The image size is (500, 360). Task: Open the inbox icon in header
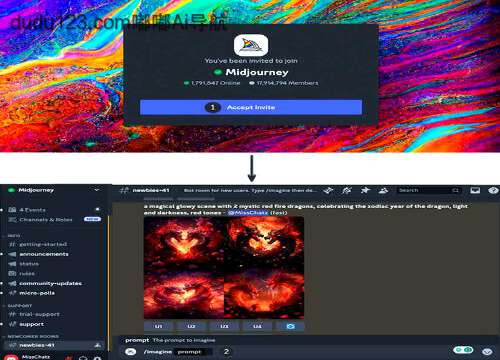[475, 190]
